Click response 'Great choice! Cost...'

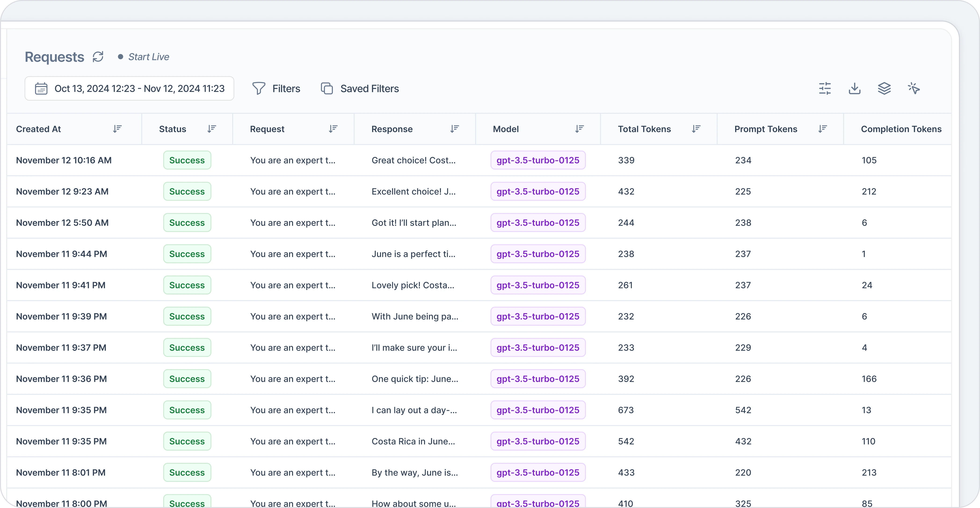[x=413, y=160]
